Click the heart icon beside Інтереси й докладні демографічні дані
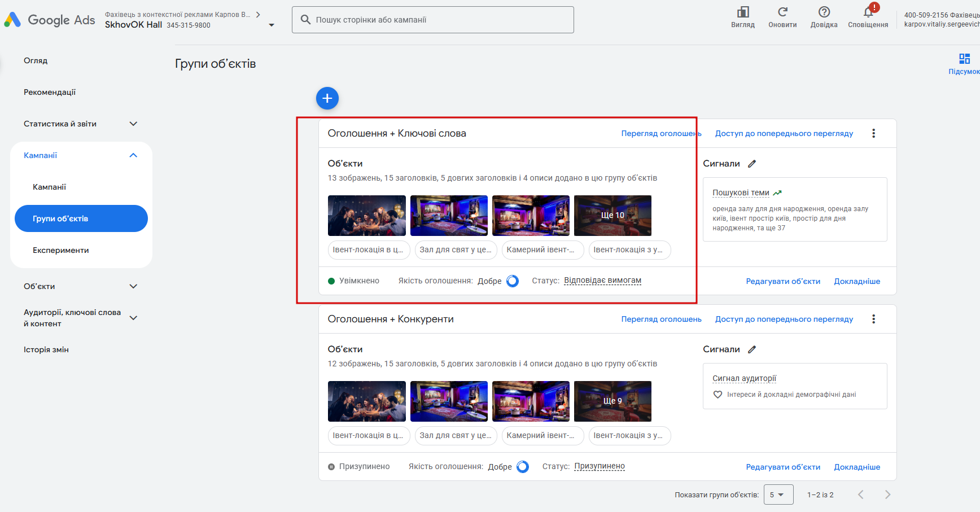Viewport: 980px width, 512px height. pyautogui.click(x=718, y=395)
